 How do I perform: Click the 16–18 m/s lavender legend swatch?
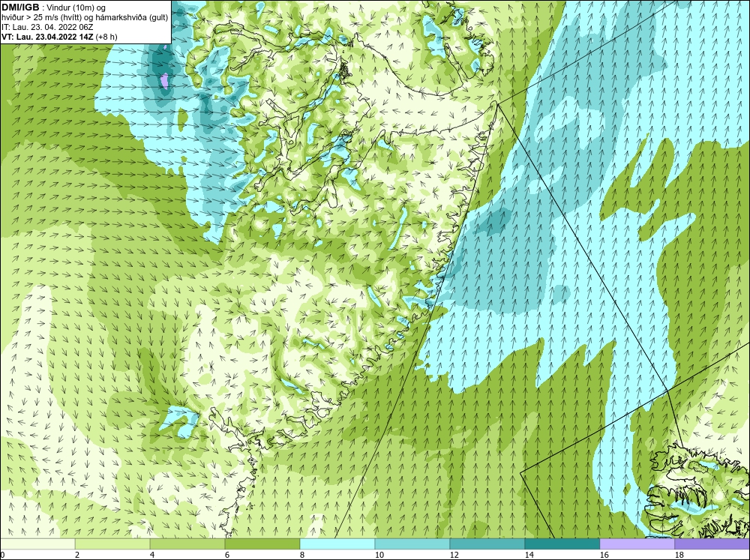637,544
